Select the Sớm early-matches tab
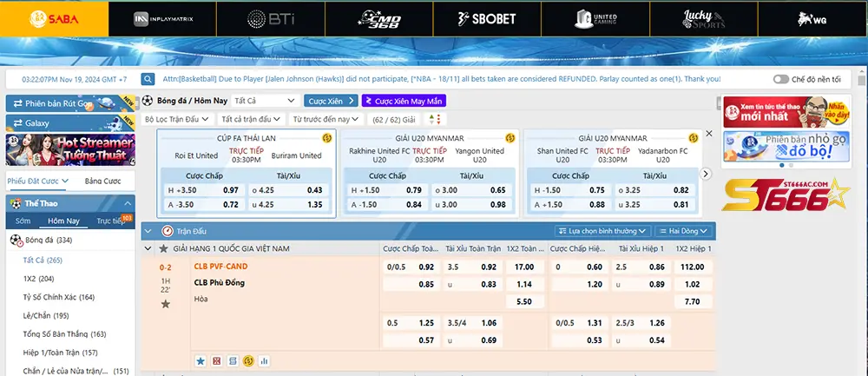 [x=23, y=221]
